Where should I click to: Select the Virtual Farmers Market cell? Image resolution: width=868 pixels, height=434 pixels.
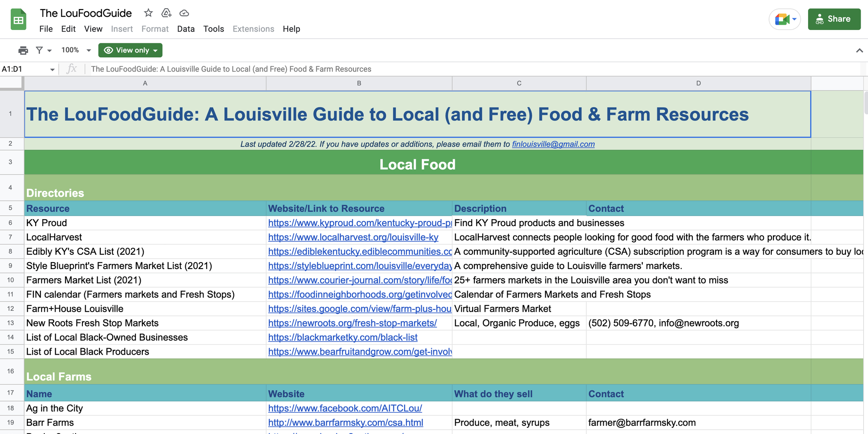coord(519,309)
